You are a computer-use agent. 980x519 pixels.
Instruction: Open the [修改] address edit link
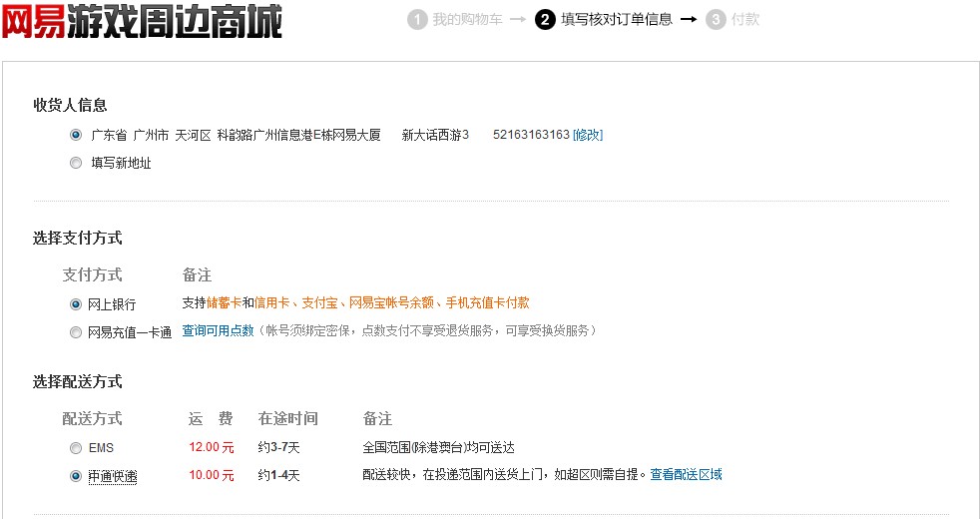point(588,135)
